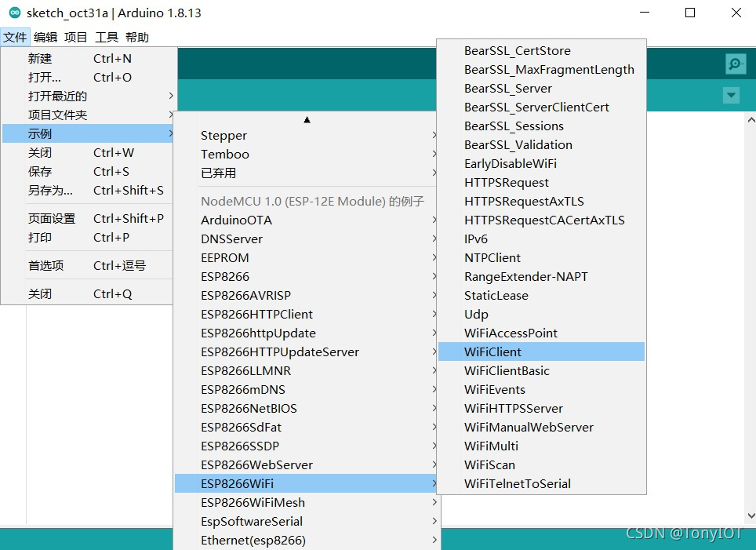This screenshot has height=550, width=756.
Task: Select 打印 menu entry
Action: (87, 238)
